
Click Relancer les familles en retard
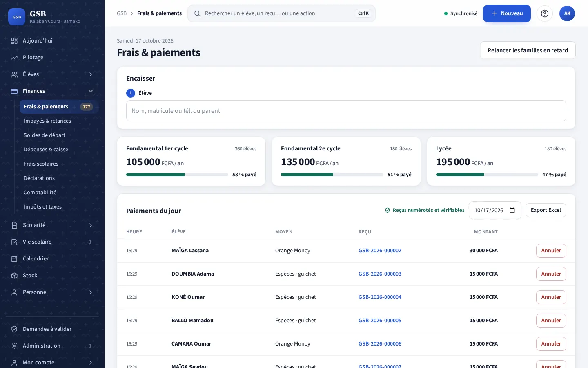528,50
